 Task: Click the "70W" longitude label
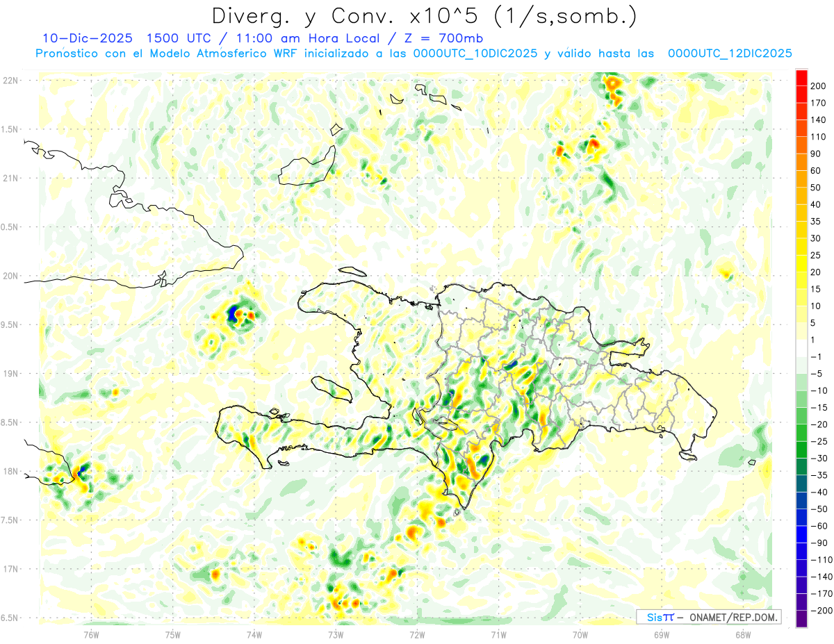coord(580,634)
